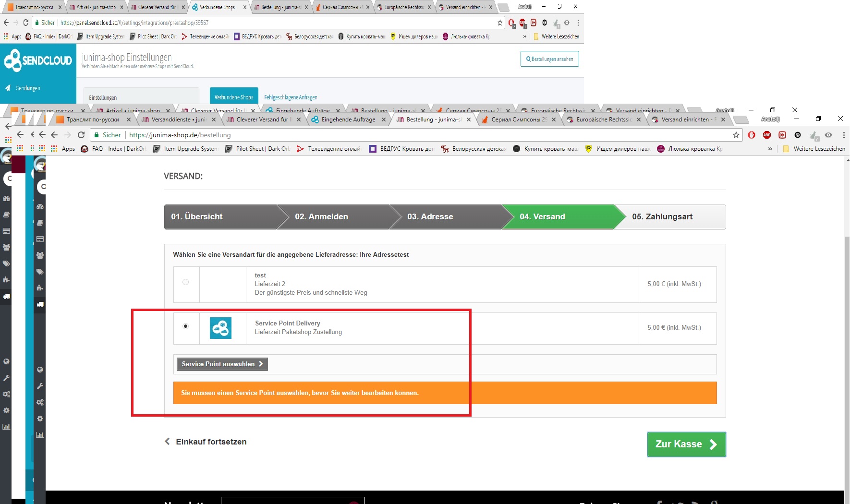Close the Eingehende Aufträge tab in junima-shop window
Screen dimensions: 850x504
pos(384,120)
